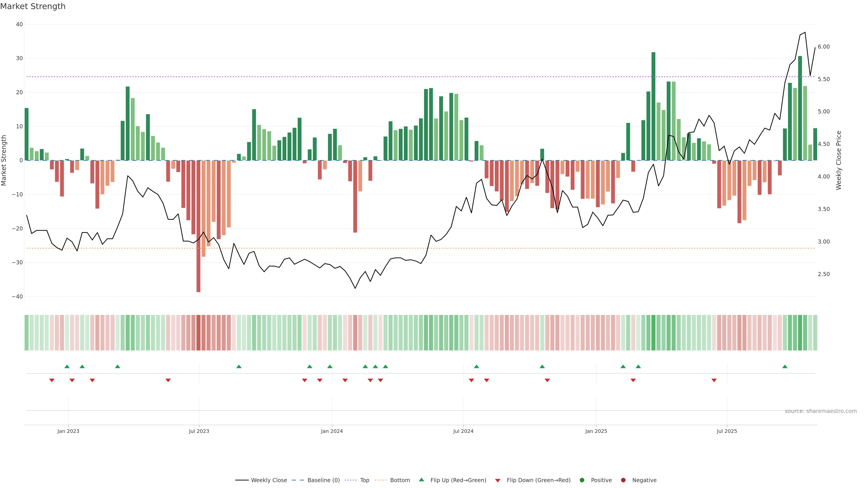Click the Weekly Close Price axis title

coord(839,160)
